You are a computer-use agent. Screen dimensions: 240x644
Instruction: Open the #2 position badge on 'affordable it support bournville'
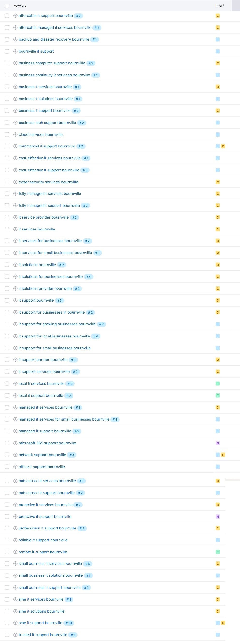click(78, 16)
